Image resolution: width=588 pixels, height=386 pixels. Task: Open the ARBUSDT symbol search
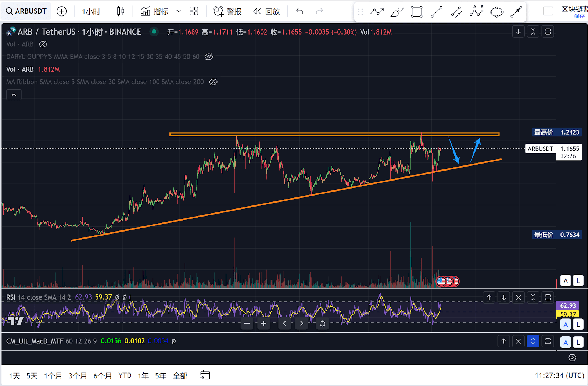pos(26,11)
